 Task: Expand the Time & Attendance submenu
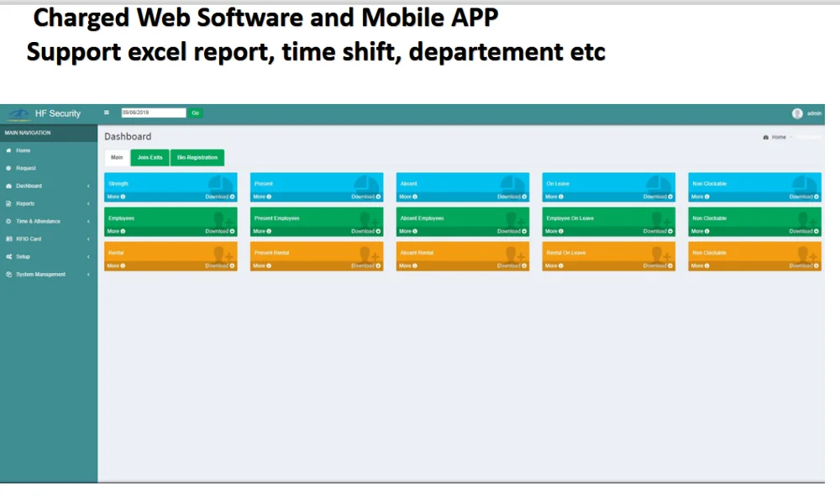click(88, 221)
